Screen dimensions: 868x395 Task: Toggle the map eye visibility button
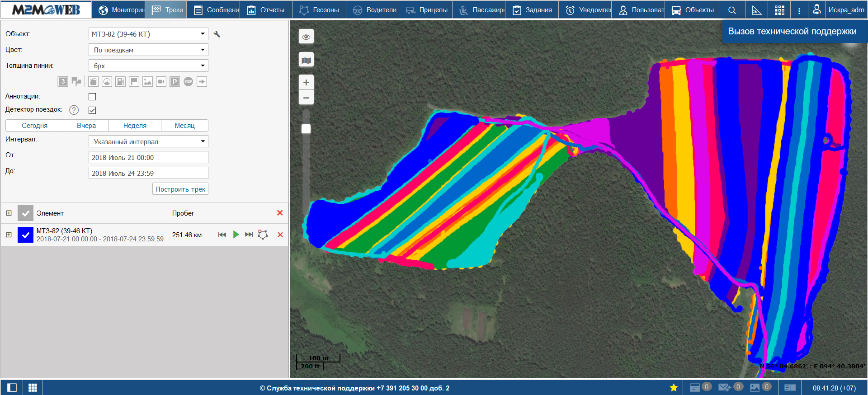tap(306, 37)
